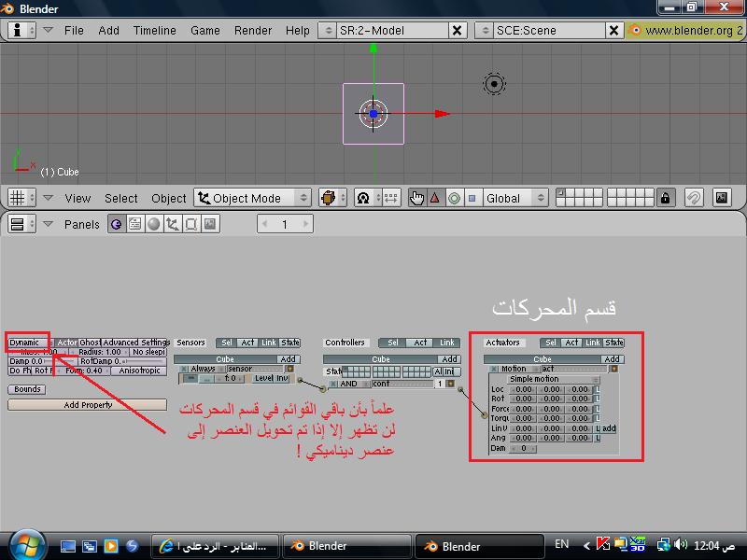This screenshot has height=560, width=747.
Task: Open the Render menu
Action: [252, 31]
